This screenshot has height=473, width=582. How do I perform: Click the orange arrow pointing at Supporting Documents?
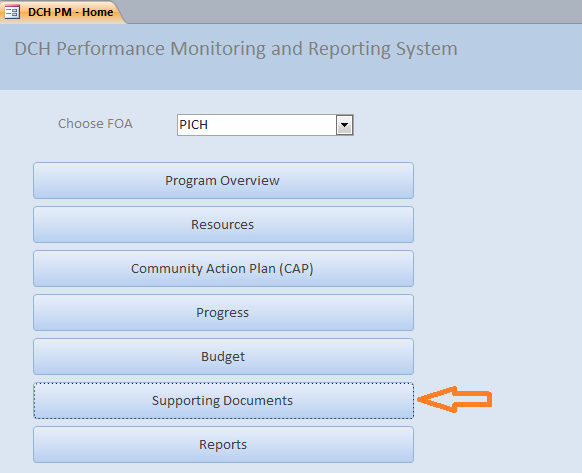click(455, 399)
